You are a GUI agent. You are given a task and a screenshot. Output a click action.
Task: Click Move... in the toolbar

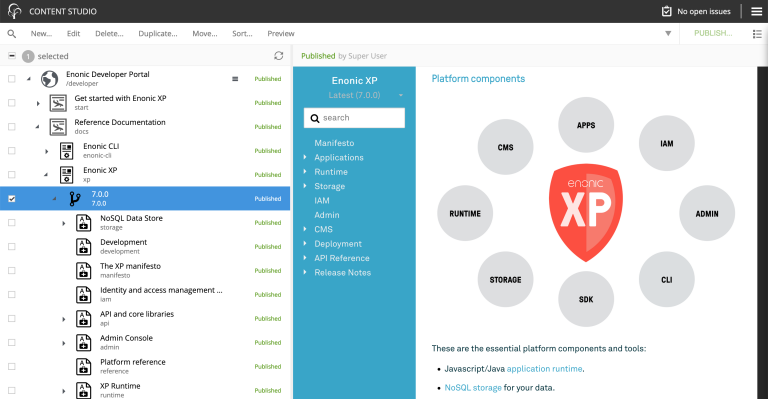205,34
